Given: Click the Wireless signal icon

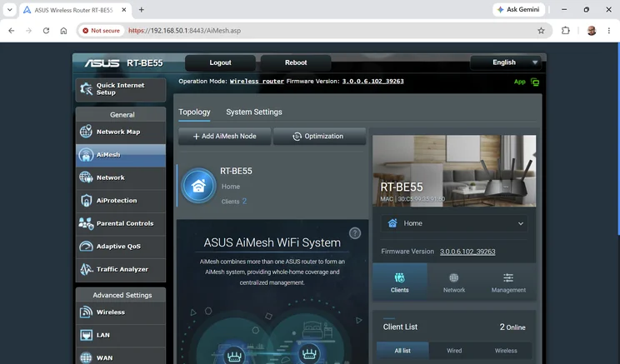Looking at the screenshot, I should tap(86, 312).
